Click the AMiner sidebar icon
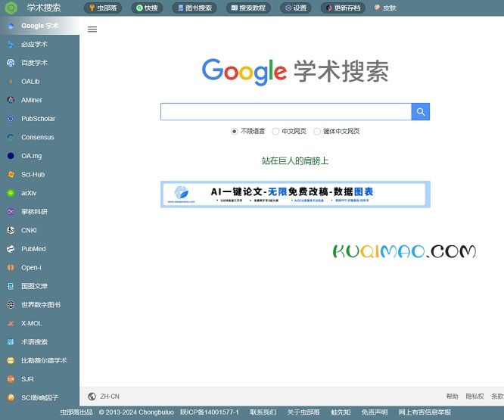The image size is (504, 420). (x=11, y=100)
